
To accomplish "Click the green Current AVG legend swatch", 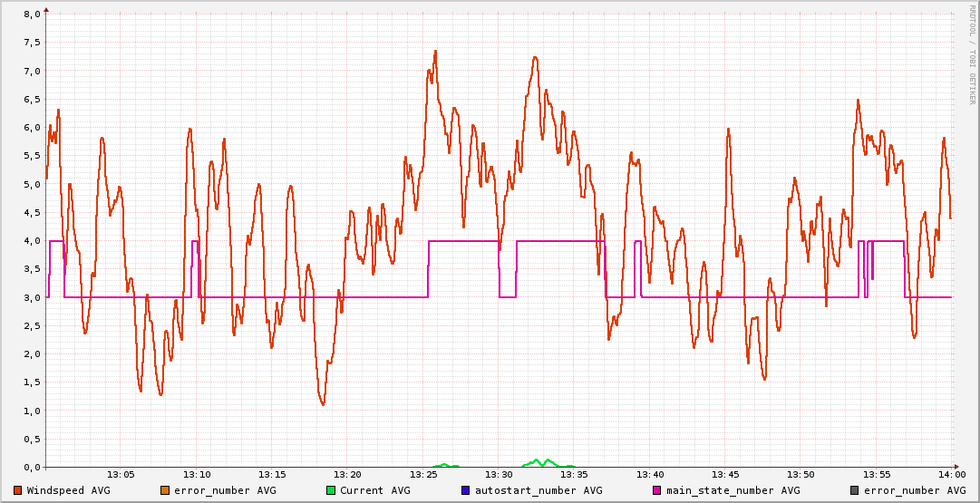I will coord(331,490).
